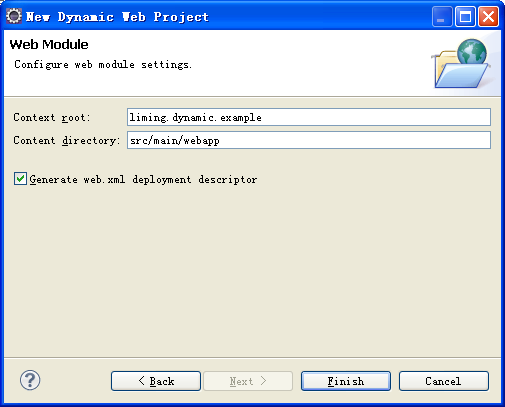Click the Eclipse gear icon in title bar
The height and width of the screenshot is (407, 505).
[x=14, y=16]
